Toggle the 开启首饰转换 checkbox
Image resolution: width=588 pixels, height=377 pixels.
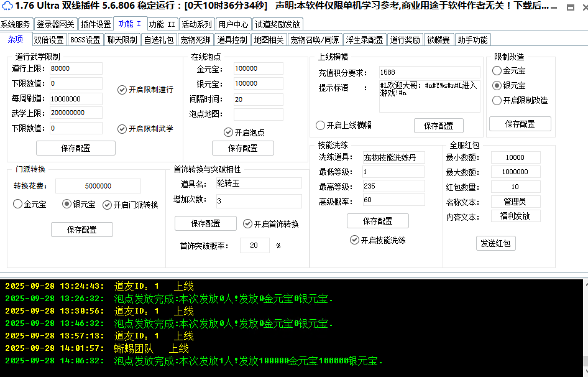click(247, 224)
